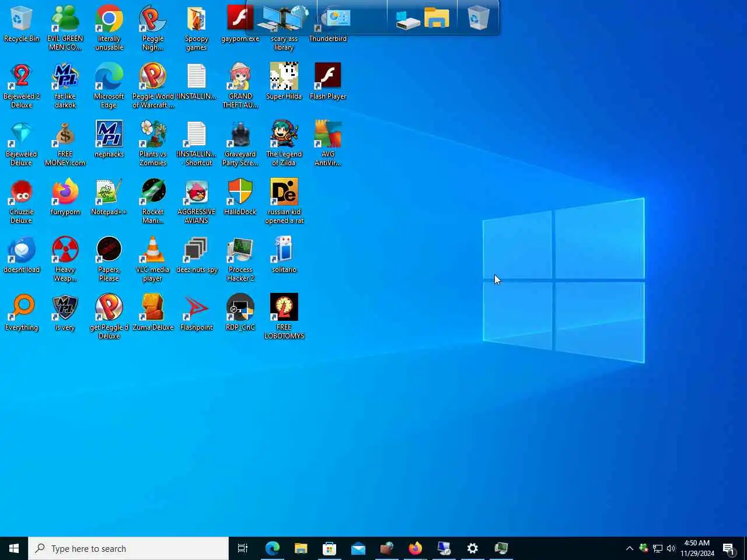Open the AGGRESSIVE AVIANS shortcut
The width and height of the screenshot is (747, 560).
(197, 201)
